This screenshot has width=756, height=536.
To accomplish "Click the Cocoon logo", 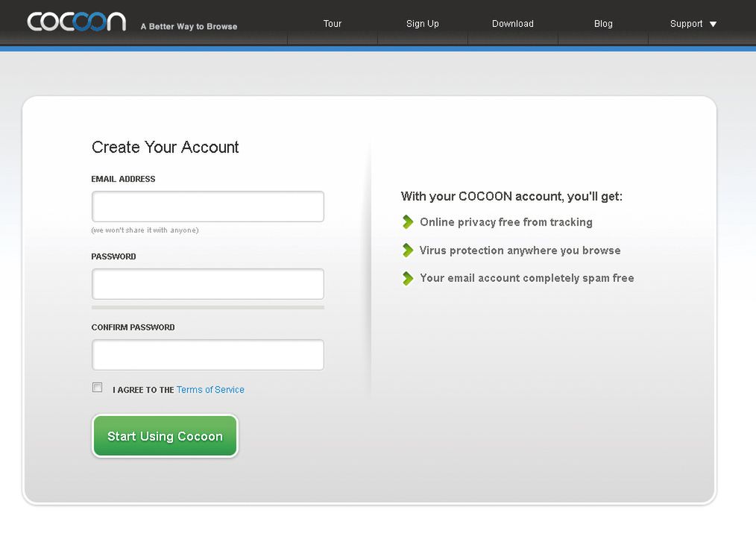I will [x=76, y=22].
